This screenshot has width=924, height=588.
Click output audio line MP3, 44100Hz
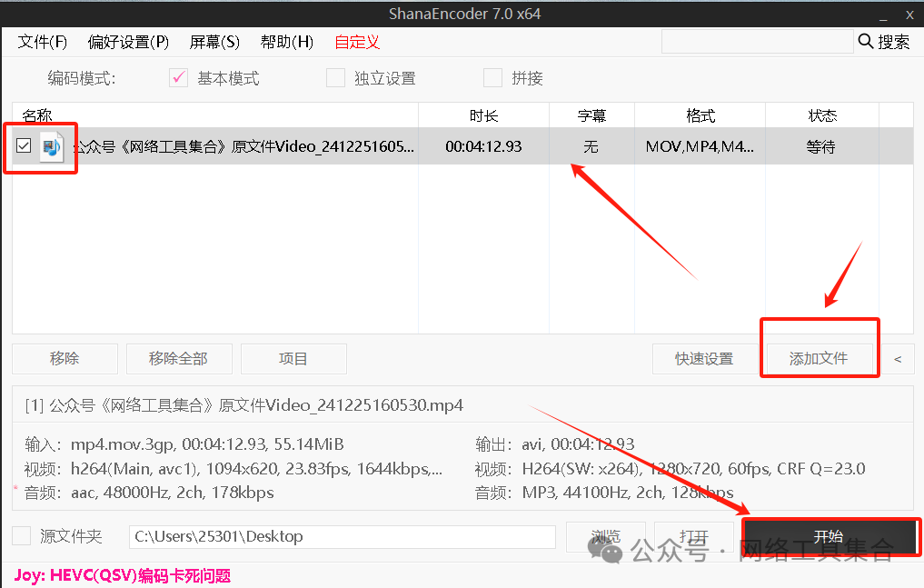coord(604,493)
